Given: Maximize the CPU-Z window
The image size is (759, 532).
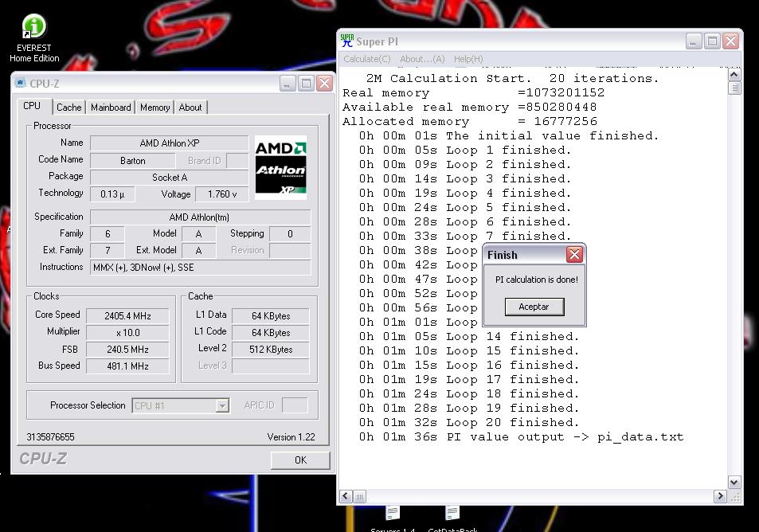Looking at the screenshot, I should (x=306, y=83).
